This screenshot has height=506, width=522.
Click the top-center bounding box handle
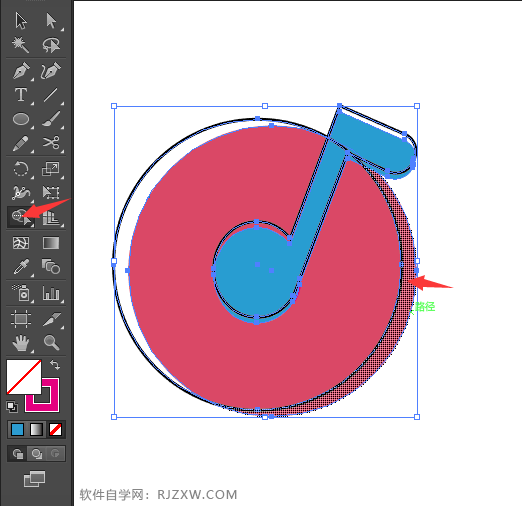click(x=265, y=106)
